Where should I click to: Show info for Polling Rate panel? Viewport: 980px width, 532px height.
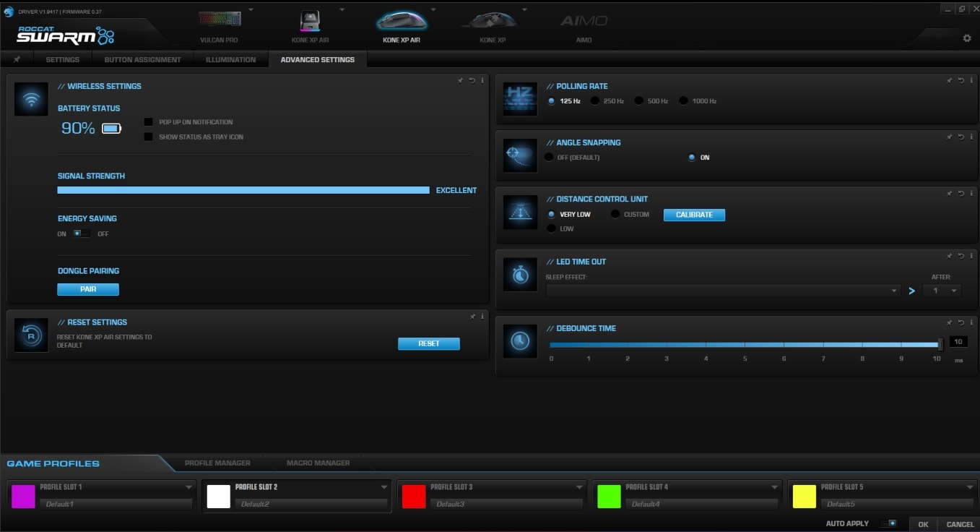click(x=971, y=80)
